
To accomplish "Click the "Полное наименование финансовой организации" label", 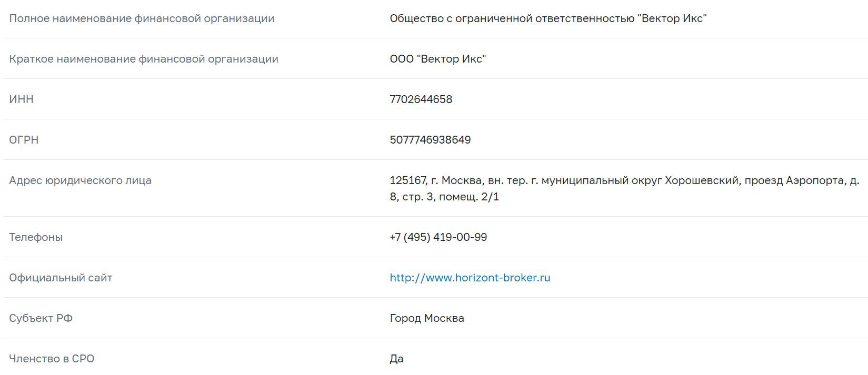I will coord(142,18).
